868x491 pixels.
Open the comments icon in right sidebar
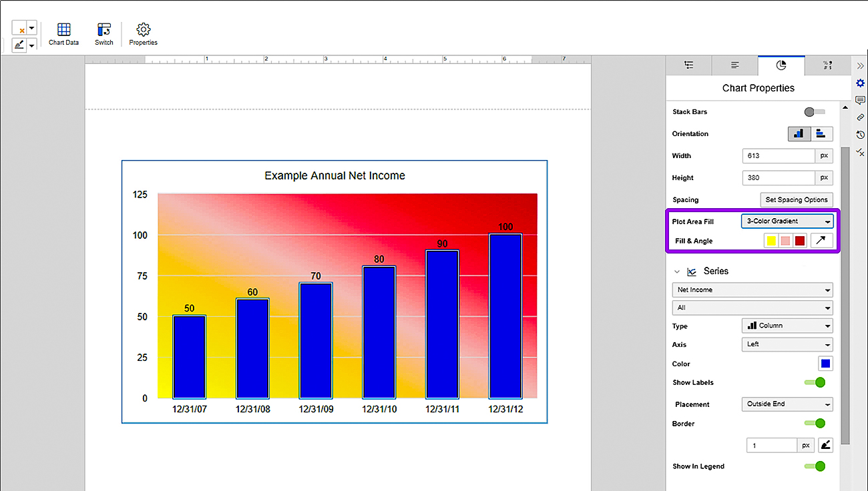coord(860,100)
